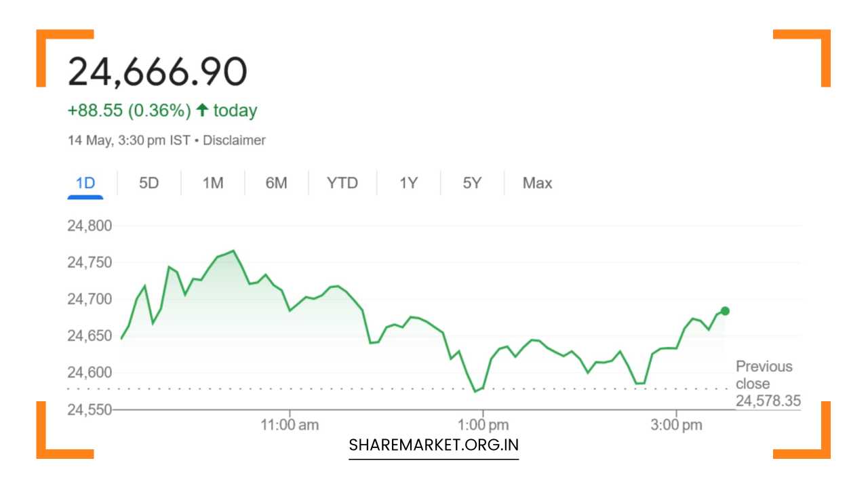The width and height of the screenshot is (868, 488).
Task: Switch to the 5Y tab
Action: coord(472,183)
